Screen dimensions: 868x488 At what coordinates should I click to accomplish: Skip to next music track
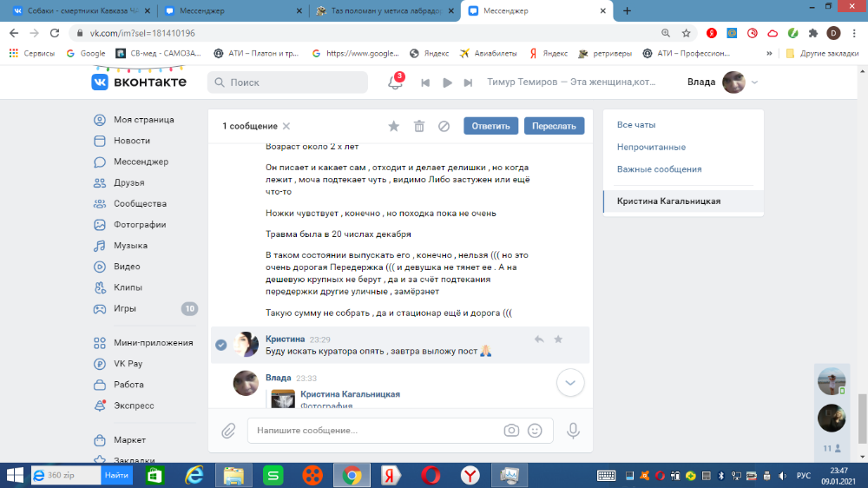(469, 82)
